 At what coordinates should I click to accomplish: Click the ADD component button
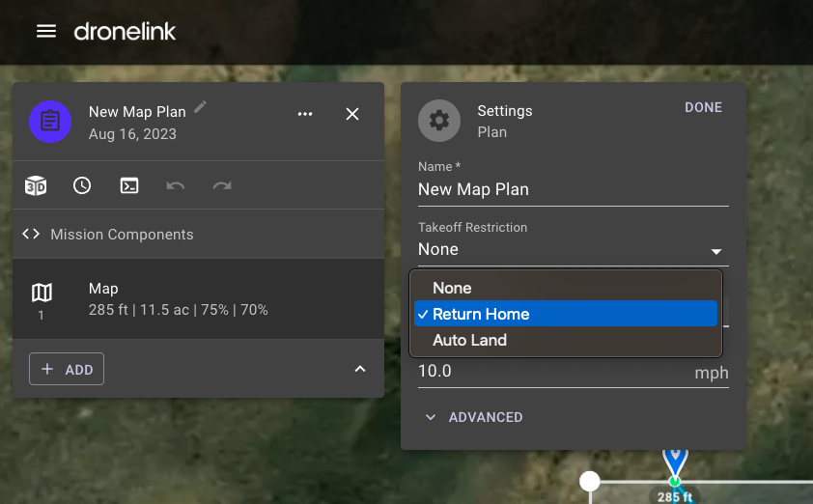[67, 369]
